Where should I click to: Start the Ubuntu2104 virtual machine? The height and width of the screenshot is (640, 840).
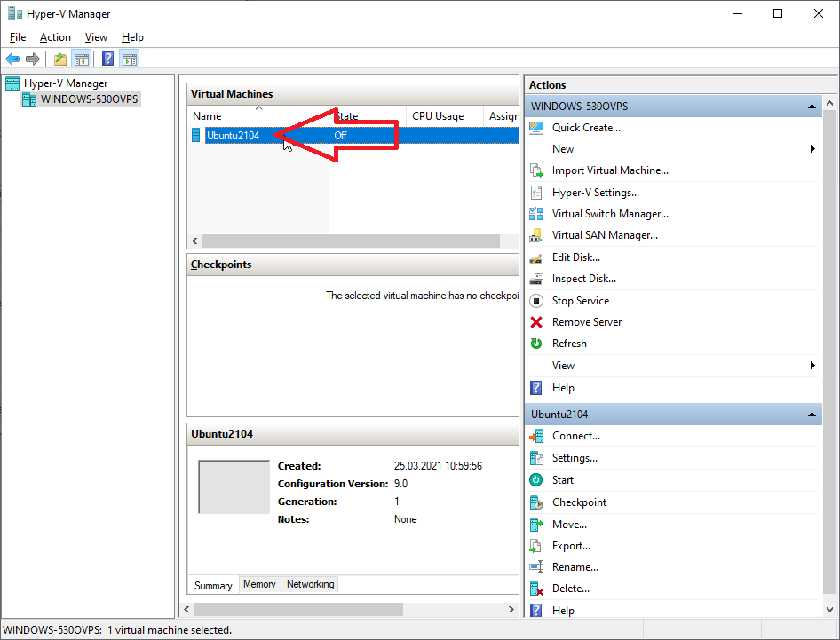562,480
